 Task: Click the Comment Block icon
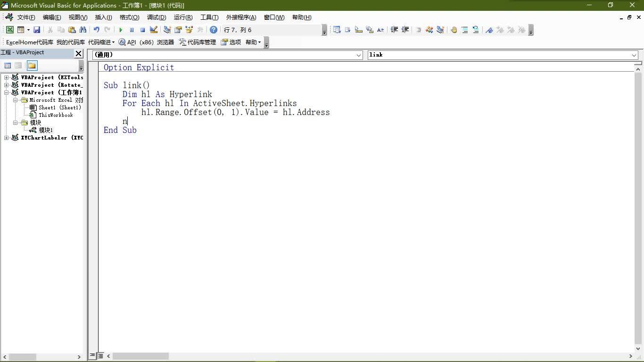tap(464, 30)
